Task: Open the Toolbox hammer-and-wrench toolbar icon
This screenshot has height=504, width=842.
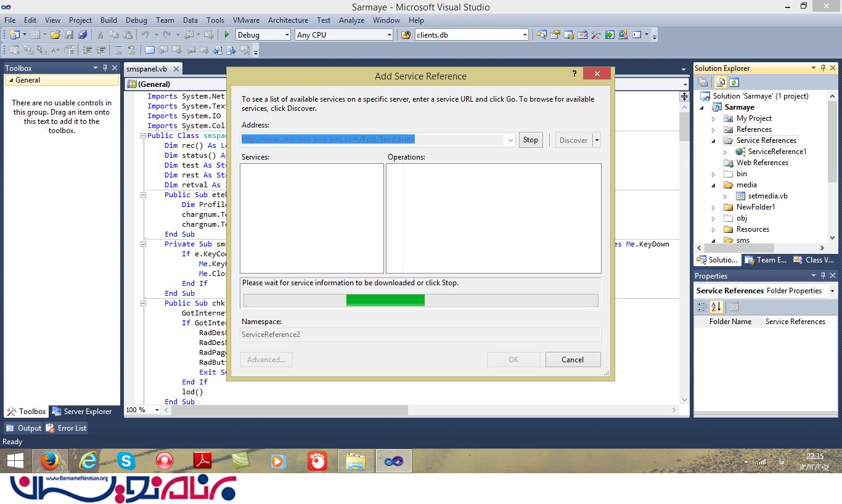Action: pos(596,35)
